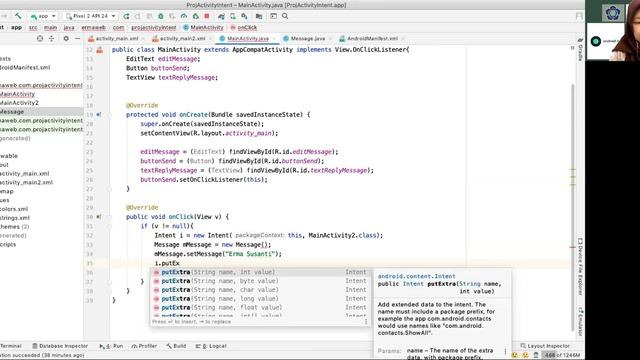Click the override gutter icon on line 30

tap(99, 217)
